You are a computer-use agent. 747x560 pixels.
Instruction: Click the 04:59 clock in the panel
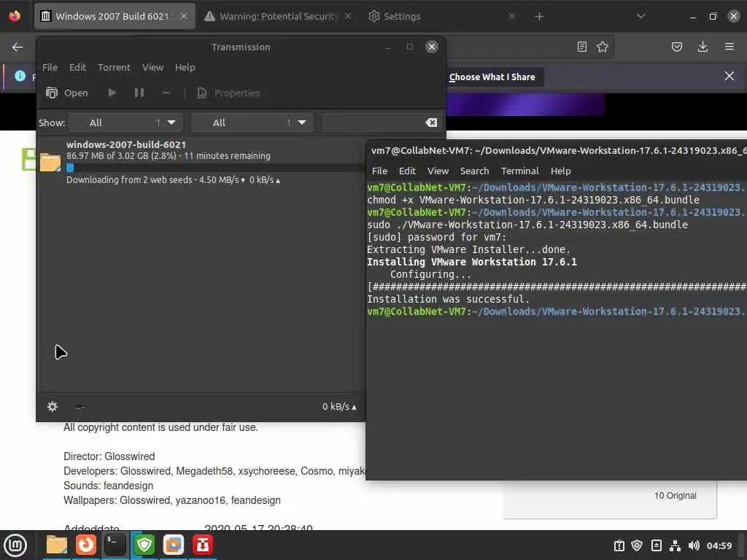coord(719,545)
